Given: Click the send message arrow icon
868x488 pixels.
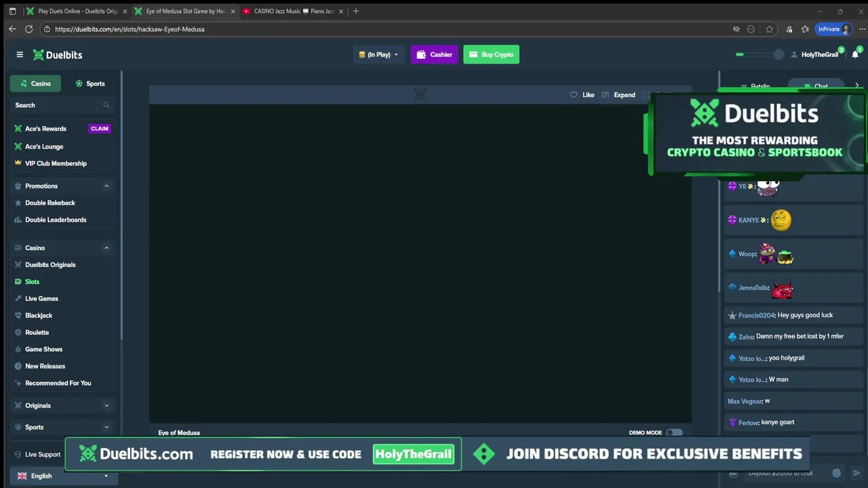Looking at the screenshot, I should pos(856,473).
